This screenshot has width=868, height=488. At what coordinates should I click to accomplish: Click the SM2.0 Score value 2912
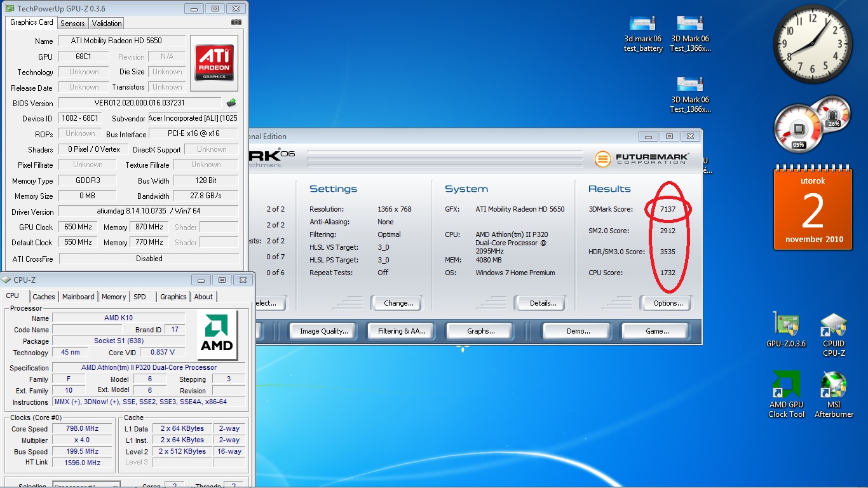point(667,231)
